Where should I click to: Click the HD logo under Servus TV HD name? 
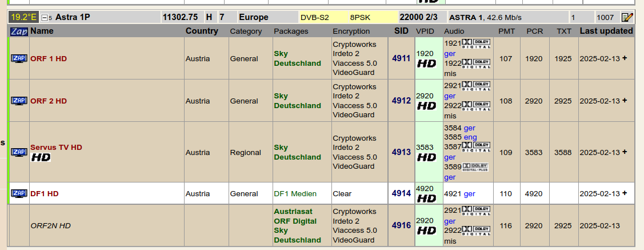pyautogui.click(x=41, y=157)
